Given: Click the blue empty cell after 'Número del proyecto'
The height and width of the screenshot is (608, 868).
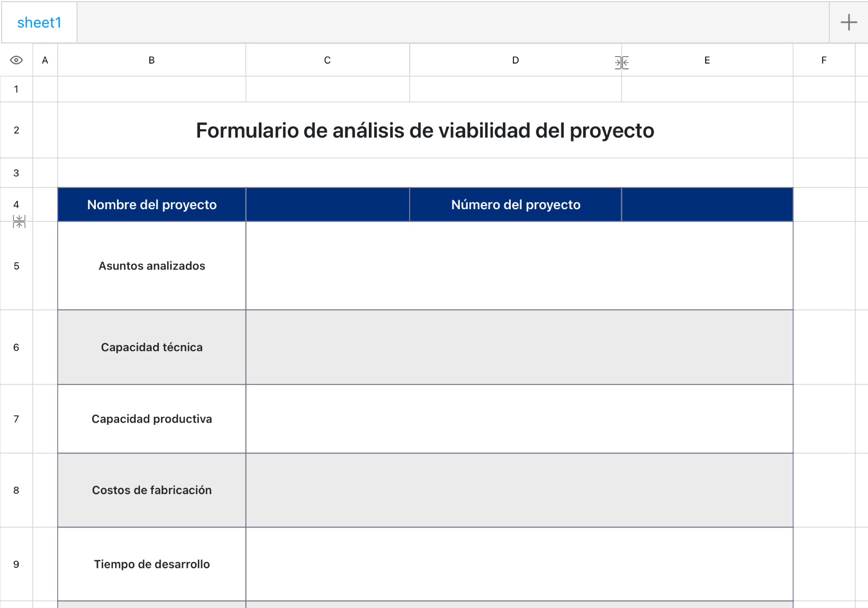Looking at the screenshot, I should pos(707,204).
